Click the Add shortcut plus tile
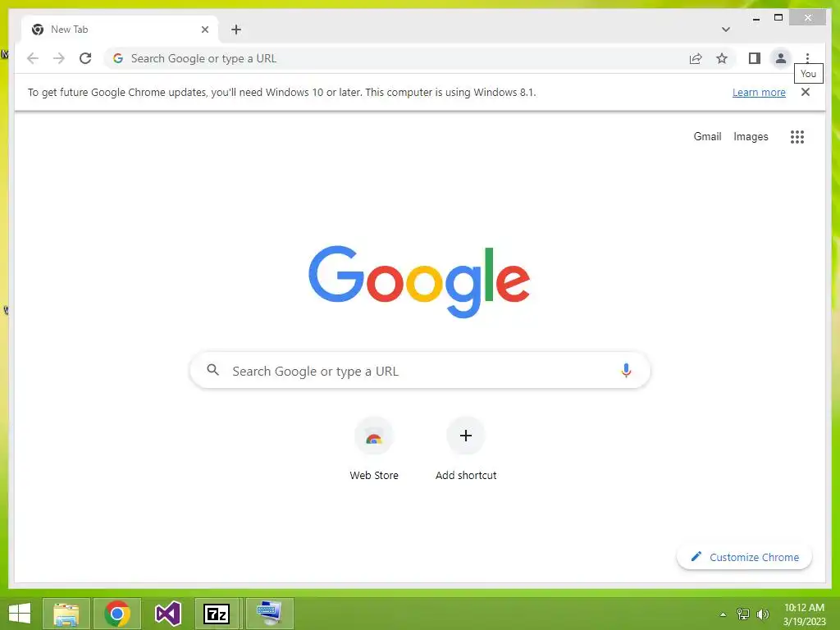The image size is (840, 630). 466,436
